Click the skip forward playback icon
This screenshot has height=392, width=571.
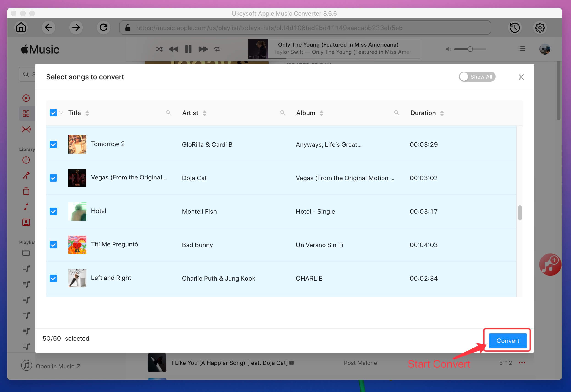[203, 49]
